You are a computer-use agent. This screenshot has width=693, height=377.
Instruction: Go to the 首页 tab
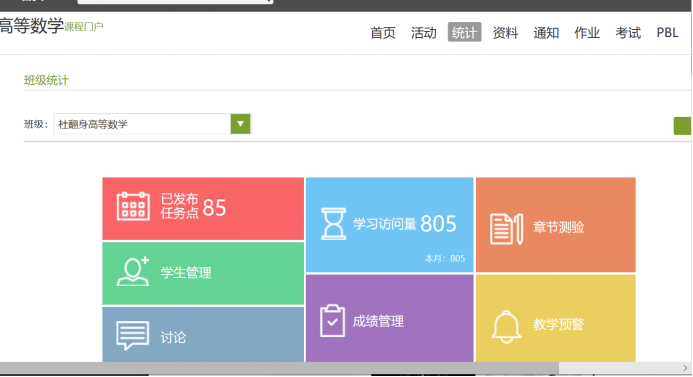pos(383,33)
